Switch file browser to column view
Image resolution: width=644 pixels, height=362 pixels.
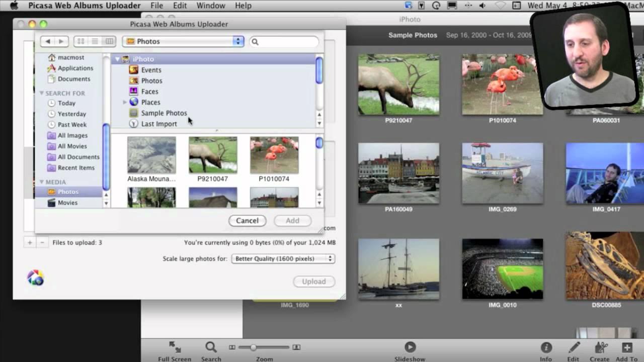point(109,42)
